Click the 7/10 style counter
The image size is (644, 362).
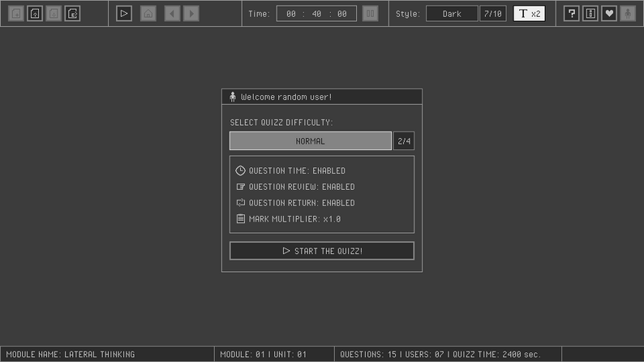(493, 14)
